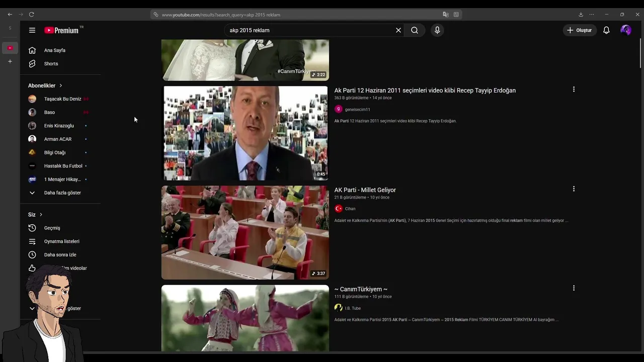This screenshot has width=644, height=362.
Task: Click the browser address bar URL
Action: click(x=221, y=15)
